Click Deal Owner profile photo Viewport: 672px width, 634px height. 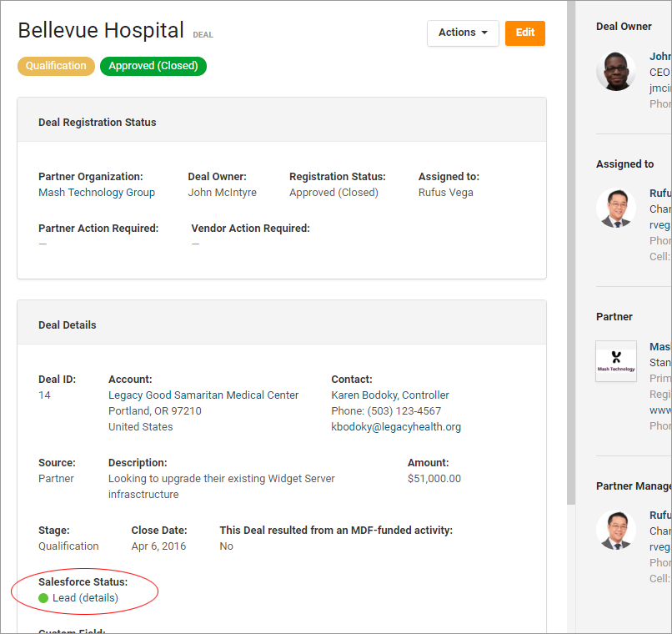pos(616,71)
